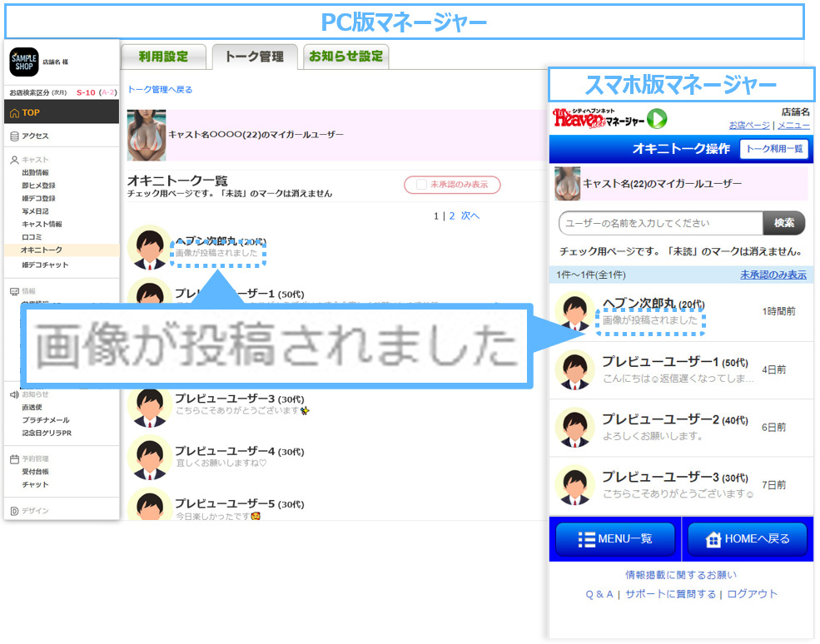Click the アクセス database icon in sidebar
The height and width of the screenshot is (644, 820).
coord(14,136)
